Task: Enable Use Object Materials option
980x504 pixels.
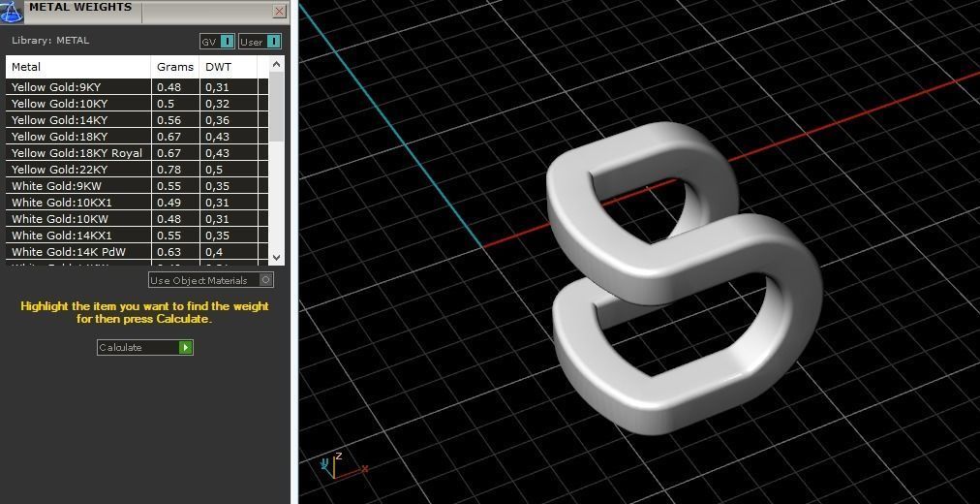Action: pyautogui.click(x=211, y=280)
